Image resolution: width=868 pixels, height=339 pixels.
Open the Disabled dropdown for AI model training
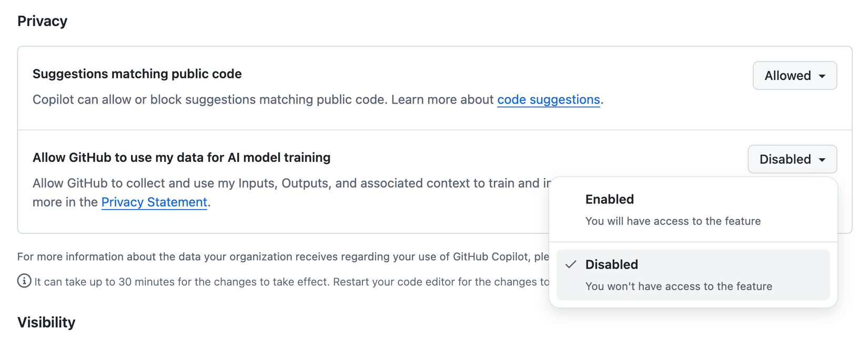792,159
